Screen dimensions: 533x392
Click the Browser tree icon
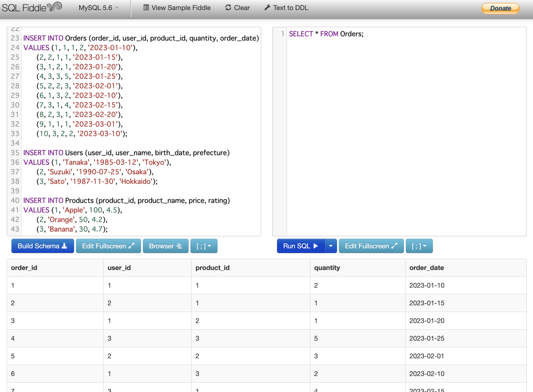[x=179, y=246]
